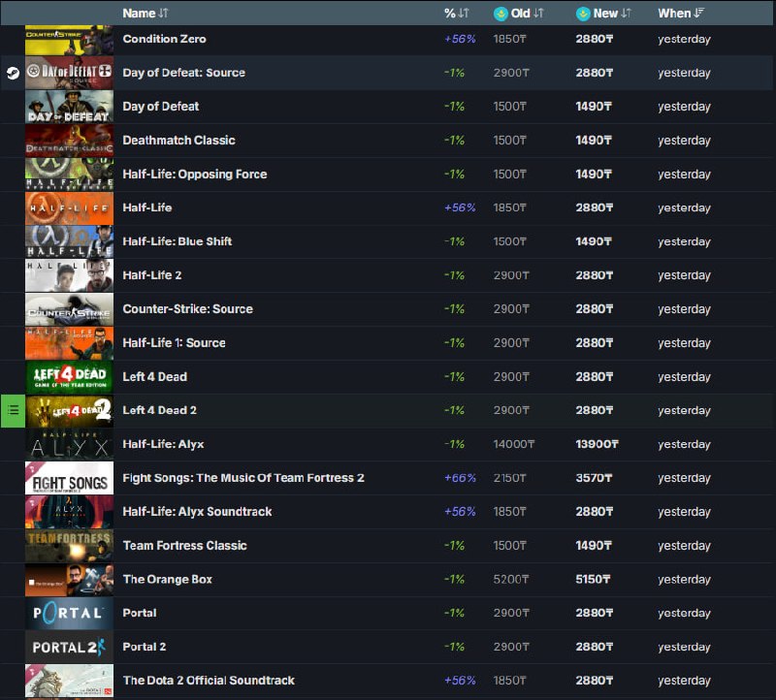The image size is (776, 700).
Task: Sort by the When column header
Action: 681,14
